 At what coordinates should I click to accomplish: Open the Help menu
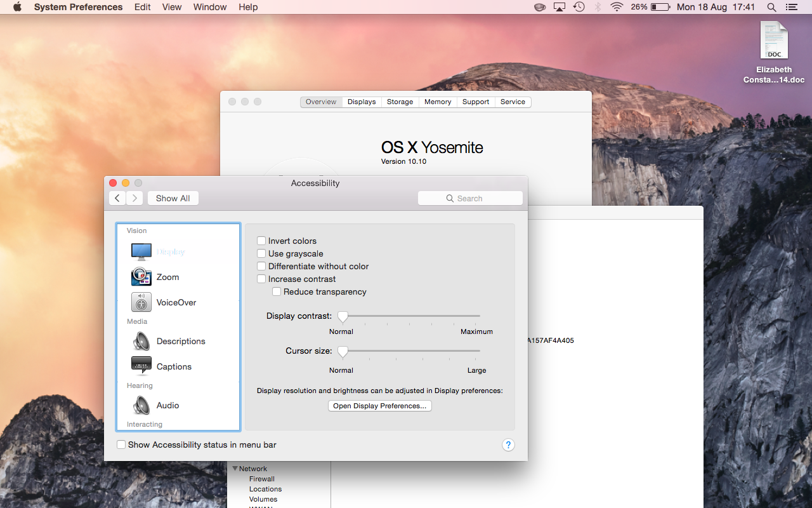[248, 7]
